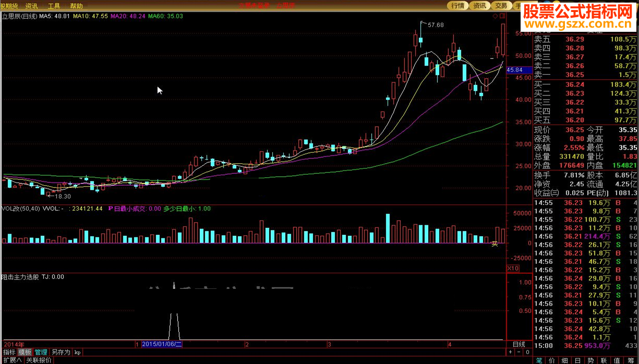Click the 行情 gold button
Screen dimensions: 639x364
pyautogui.click(x=458, y=5)
